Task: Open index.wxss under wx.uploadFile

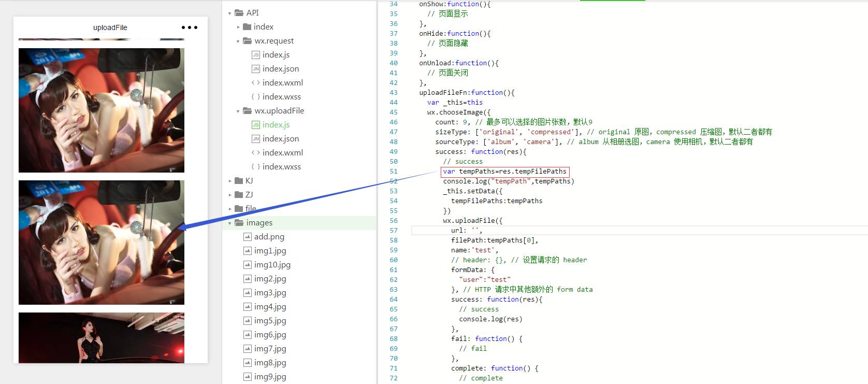Action: pyautogui.click(x=282, y=166)
